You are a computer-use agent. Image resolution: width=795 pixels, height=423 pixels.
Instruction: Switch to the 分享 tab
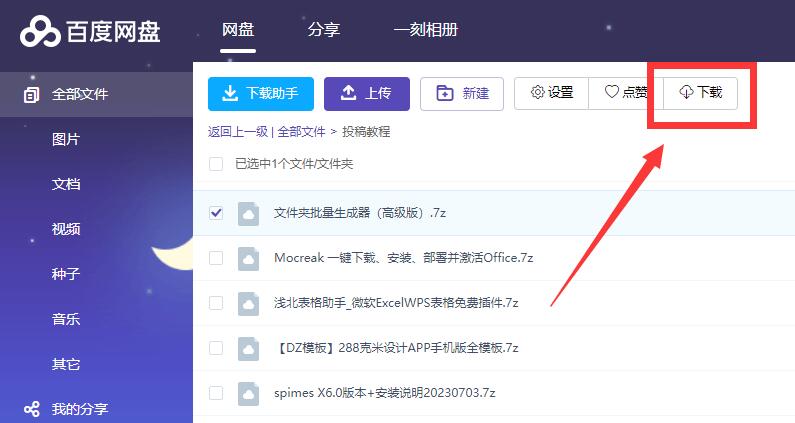pos(323,30)
